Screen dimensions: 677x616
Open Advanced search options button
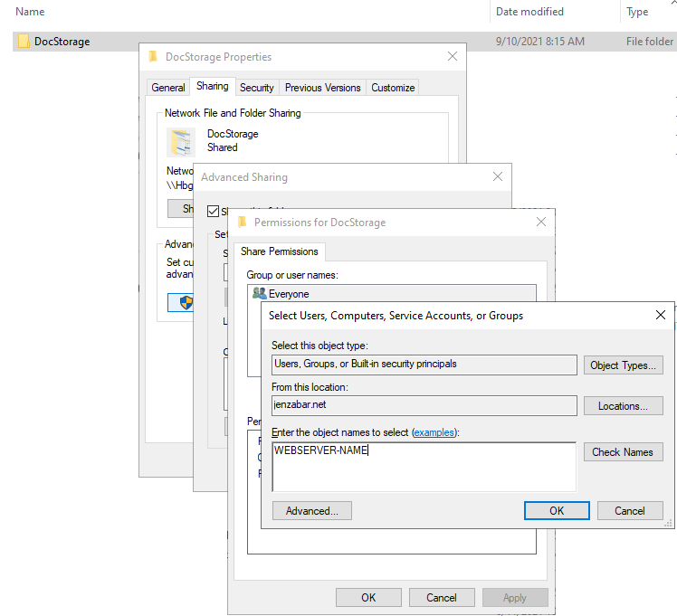(x=311, y=511)
